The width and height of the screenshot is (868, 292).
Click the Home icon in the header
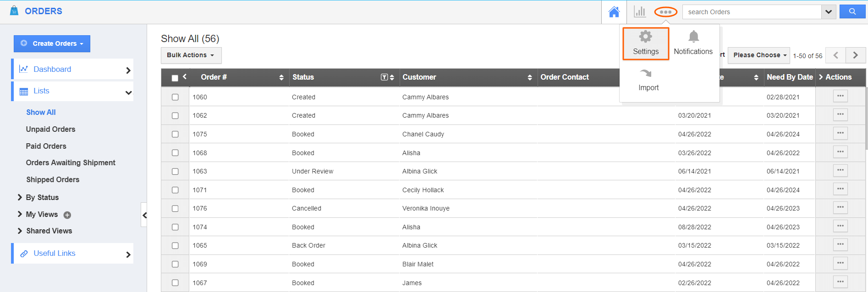click(614, 12)
